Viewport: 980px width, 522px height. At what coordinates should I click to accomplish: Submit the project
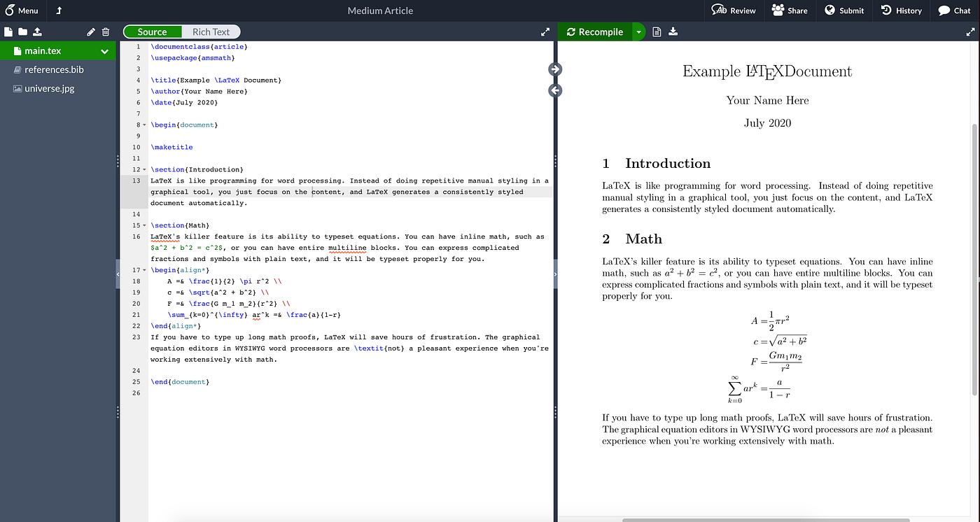coord(844,10)
